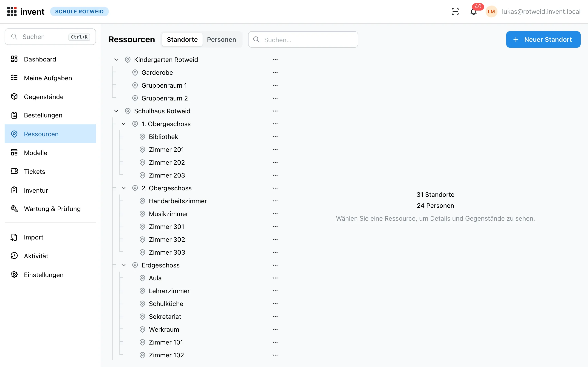The height and width of the screenshot is (367, 588).
Task: Create a new location with Neuer Standort
Action: [543, 39]
